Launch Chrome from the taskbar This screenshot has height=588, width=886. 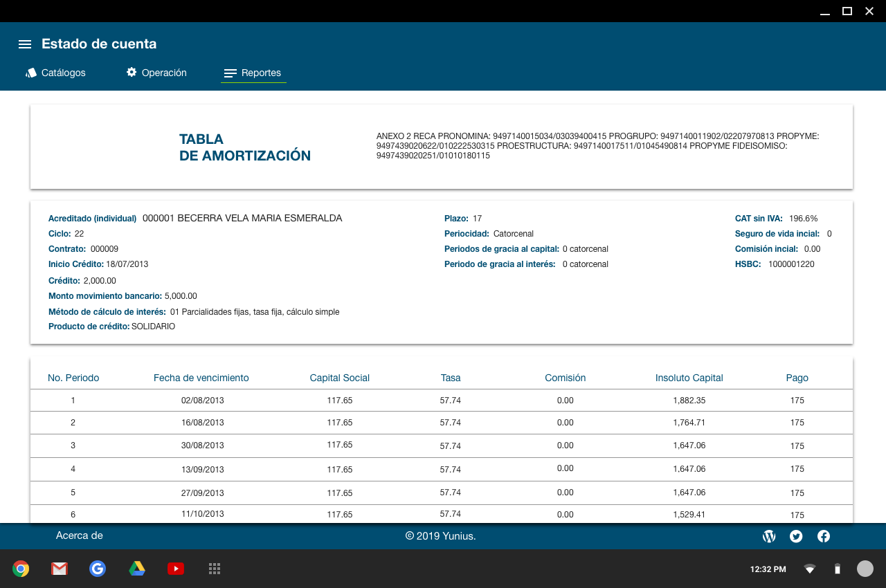click(21, 569)
